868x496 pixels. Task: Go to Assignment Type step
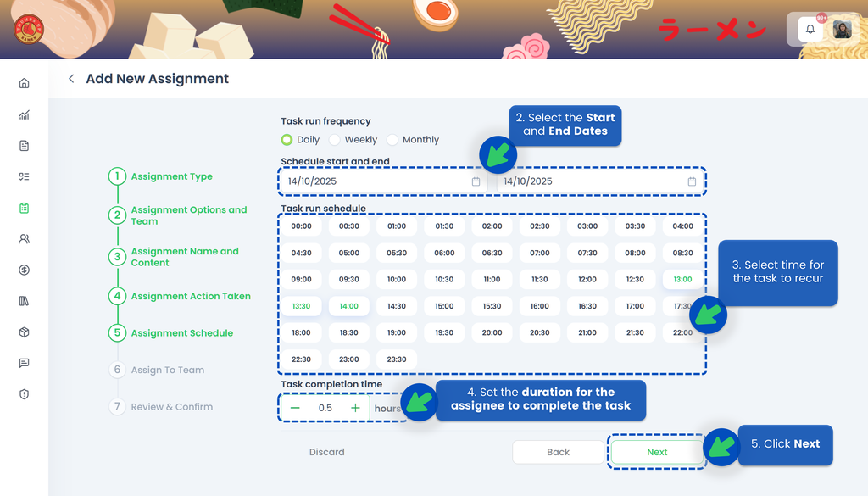(x=171, y=176)
